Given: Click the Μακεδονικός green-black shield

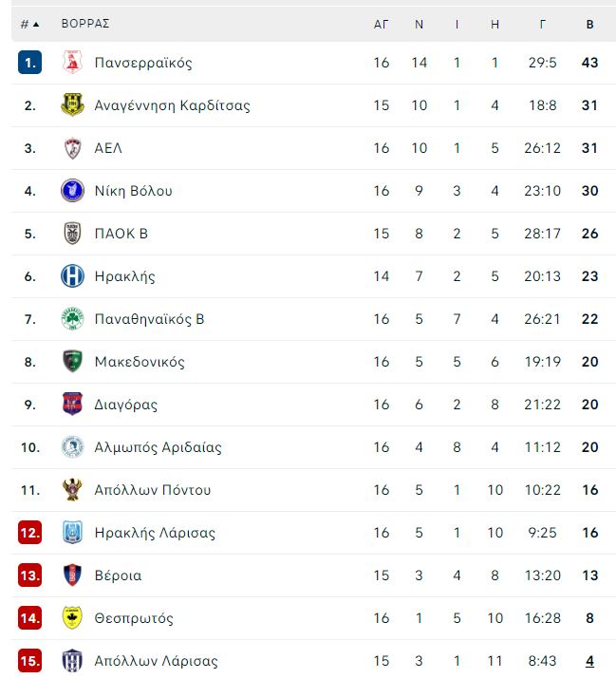Looking at the screenshot, I should (x=72, y=362).
